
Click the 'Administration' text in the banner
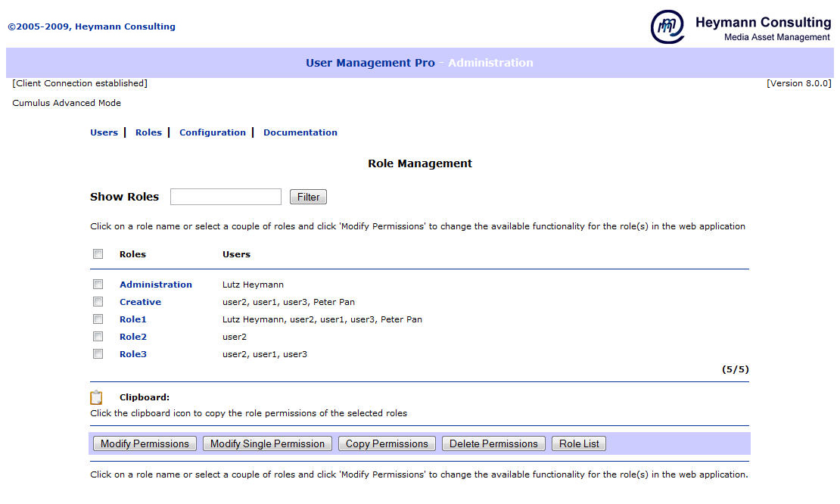(x=490, y=63)
